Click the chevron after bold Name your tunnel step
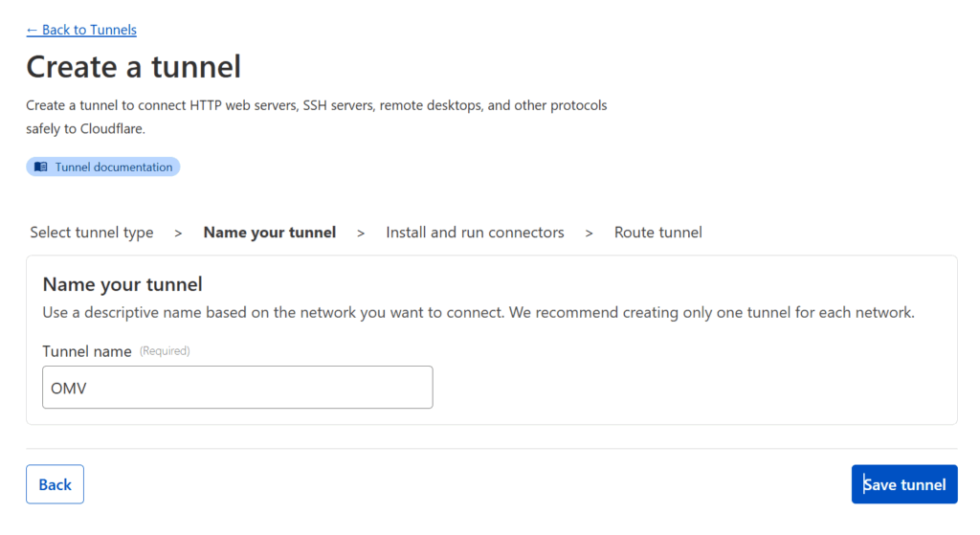The height and width of the screenshot is (535, 980). pyautogui.click(x=361, y=234)
